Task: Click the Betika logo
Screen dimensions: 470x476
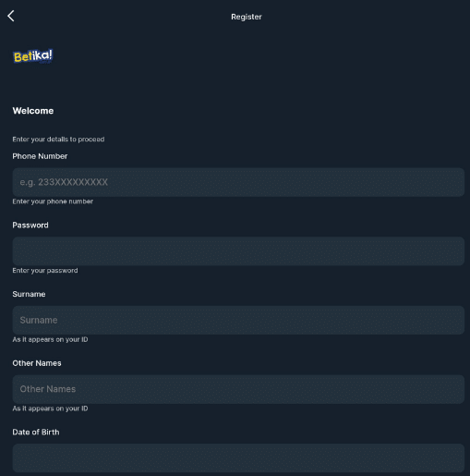Action: point(33,56)
